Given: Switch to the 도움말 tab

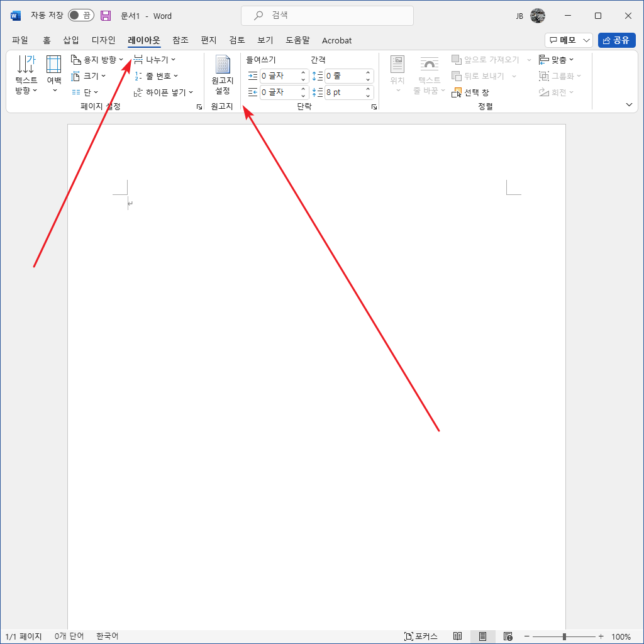Looking at the screenshot, I should 297,40.
